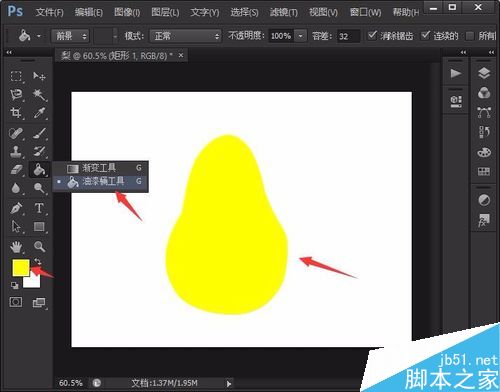Expand the left collapsed panel dock
Image resolution: width=500 pixels, height=392 pixels.
463,52
